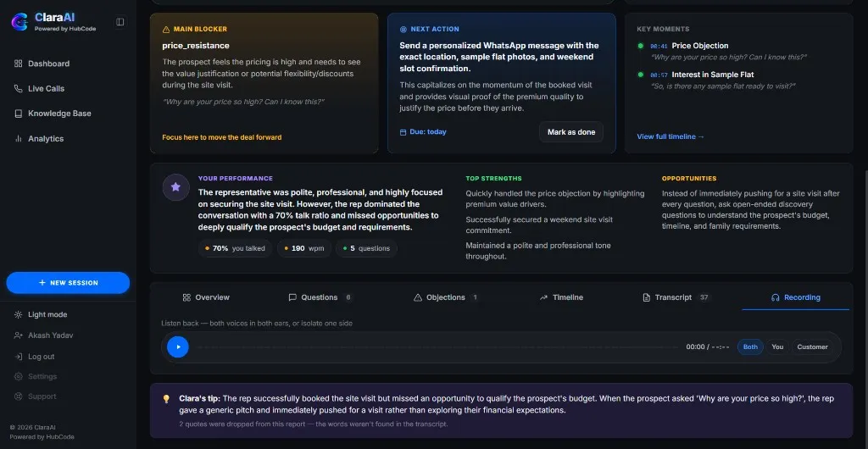Viewport: 868px width, 449px height.
Task: Seek along the recording waveform bar
Action: (x=437, y=347)
